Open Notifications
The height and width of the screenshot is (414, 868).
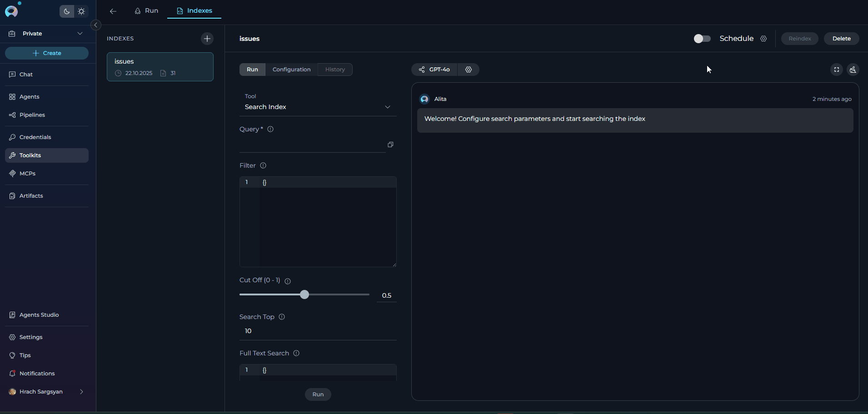click(x=36, y=373)
